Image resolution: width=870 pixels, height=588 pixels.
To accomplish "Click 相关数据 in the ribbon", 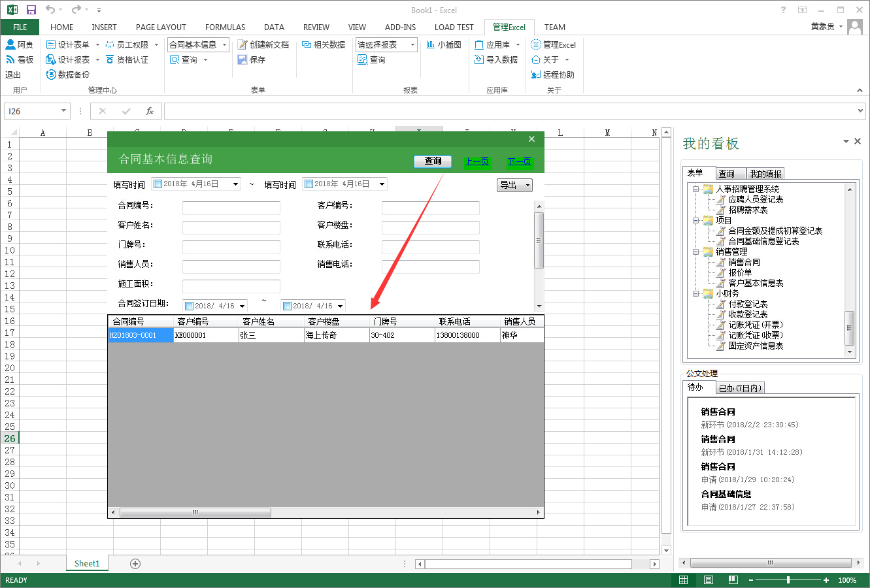I will tap(324, 44).
